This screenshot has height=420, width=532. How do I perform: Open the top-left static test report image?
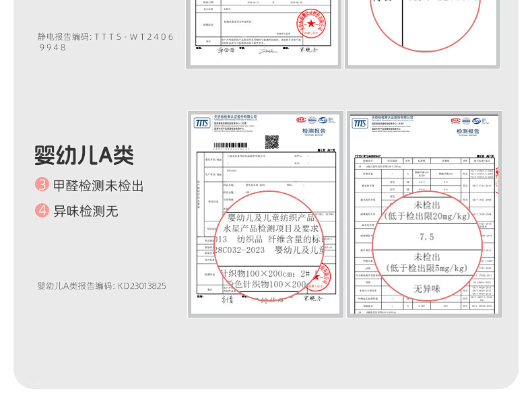click(263, 32)
